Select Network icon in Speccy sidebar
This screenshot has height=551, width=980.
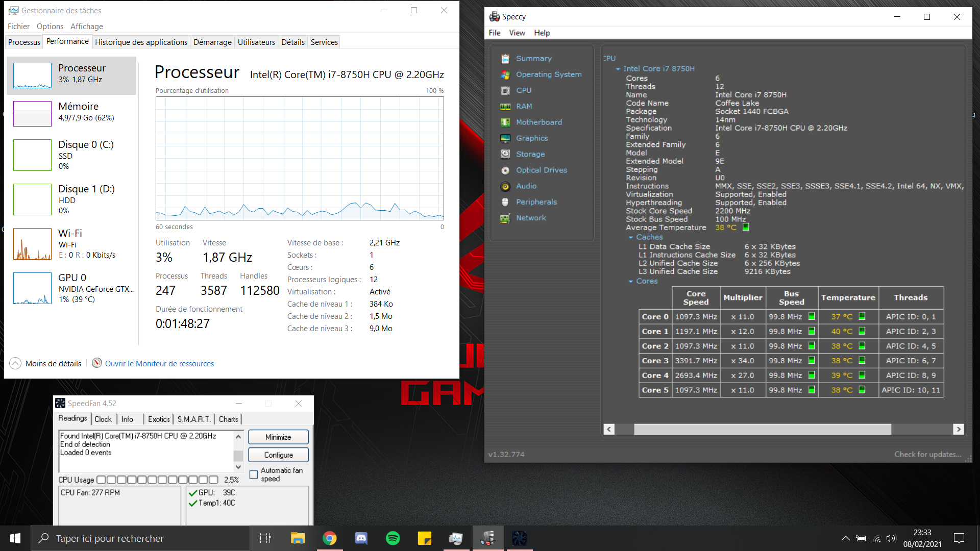point(505,218)
